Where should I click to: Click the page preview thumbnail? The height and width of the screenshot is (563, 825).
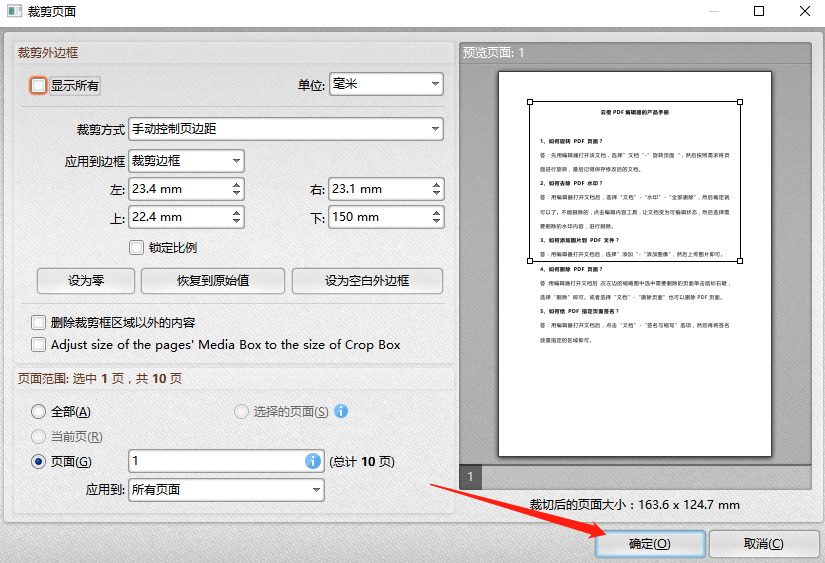coord(635,264)
